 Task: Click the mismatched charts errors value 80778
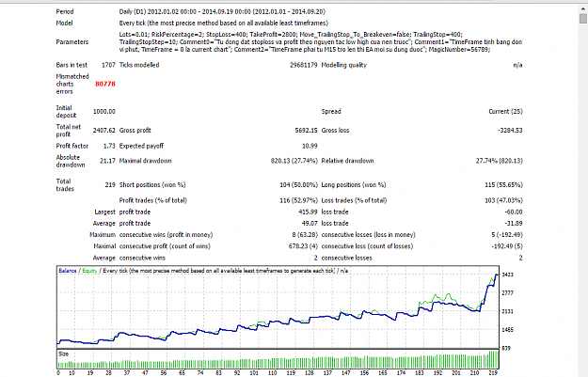point(105,84)
